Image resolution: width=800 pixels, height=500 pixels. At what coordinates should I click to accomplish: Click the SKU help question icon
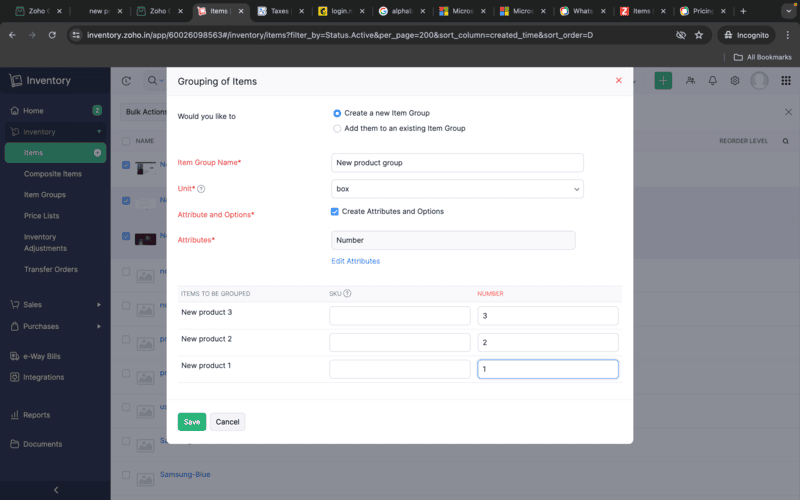point(347,294)
